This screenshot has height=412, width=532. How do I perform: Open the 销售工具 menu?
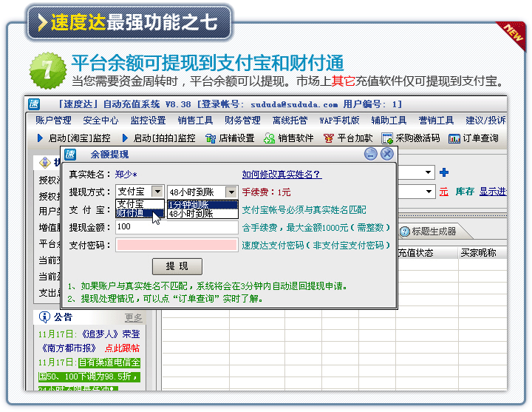(x=195, y=121)
